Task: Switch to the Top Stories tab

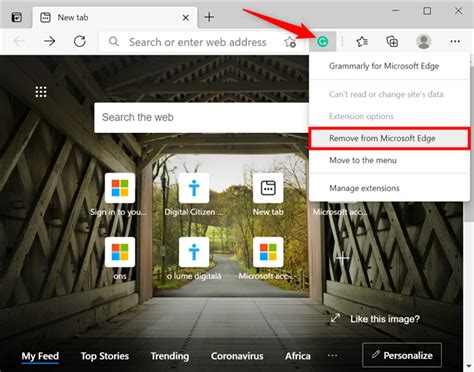Action: point(105,356)
